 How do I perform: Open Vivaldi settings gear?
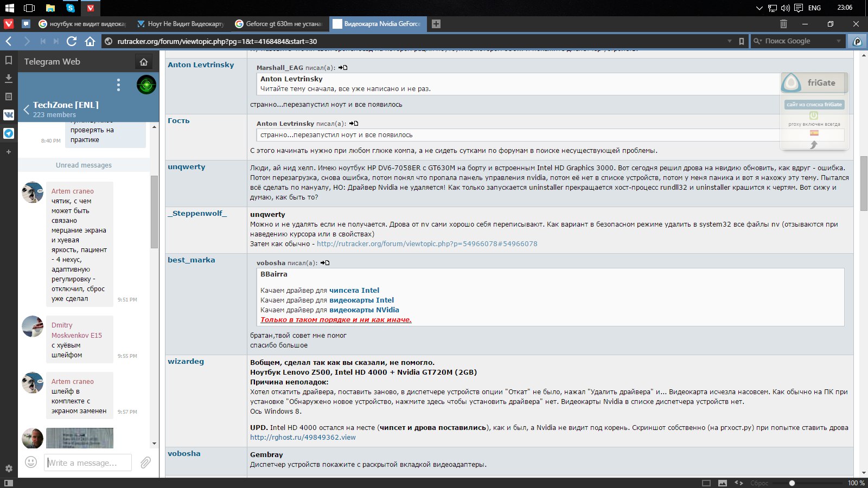(9, 468)
